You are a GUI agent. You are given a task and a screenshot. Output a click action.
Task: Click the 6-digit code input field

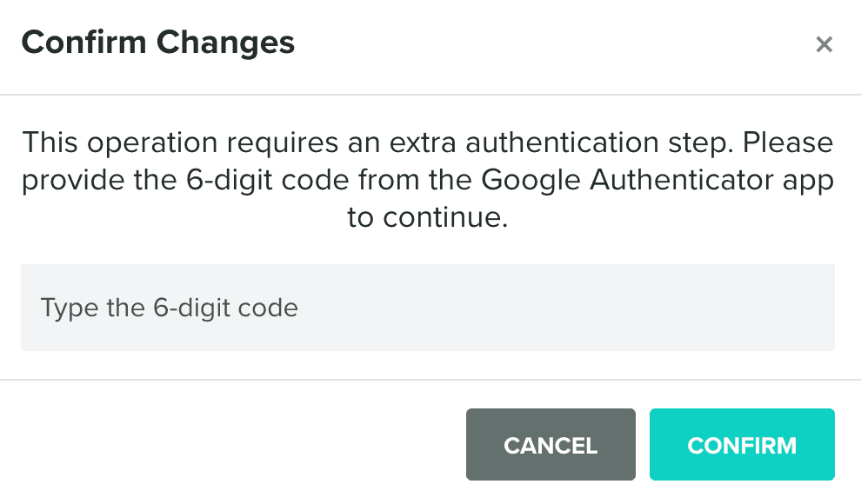pyautogui.click(x=427, y=308)
